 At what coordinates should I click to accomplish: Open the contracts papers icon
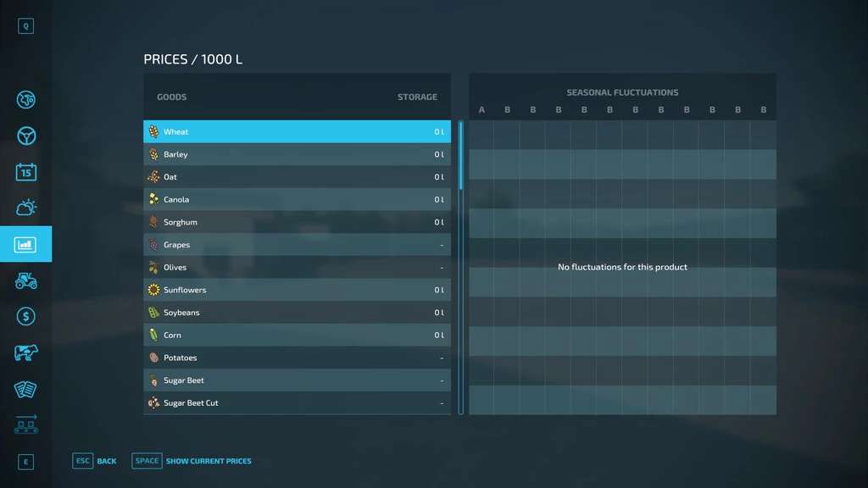point(26,389)
